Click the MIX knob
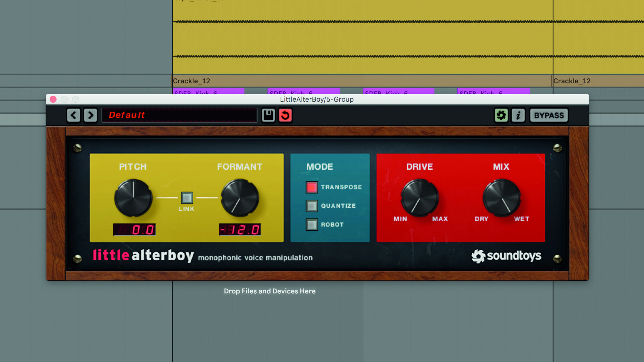Viewport: 644px width, 362px height. click(x=502, y=198)
